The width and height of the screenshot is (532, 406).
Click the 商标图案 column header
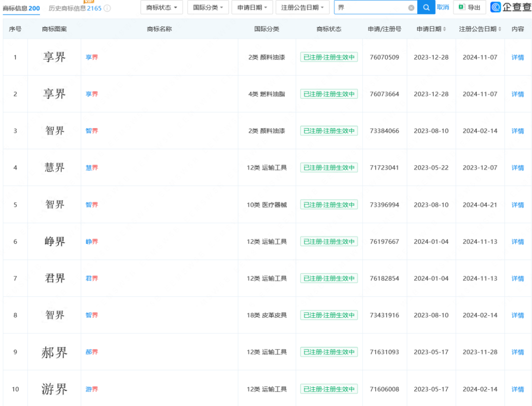click(54, 29)
